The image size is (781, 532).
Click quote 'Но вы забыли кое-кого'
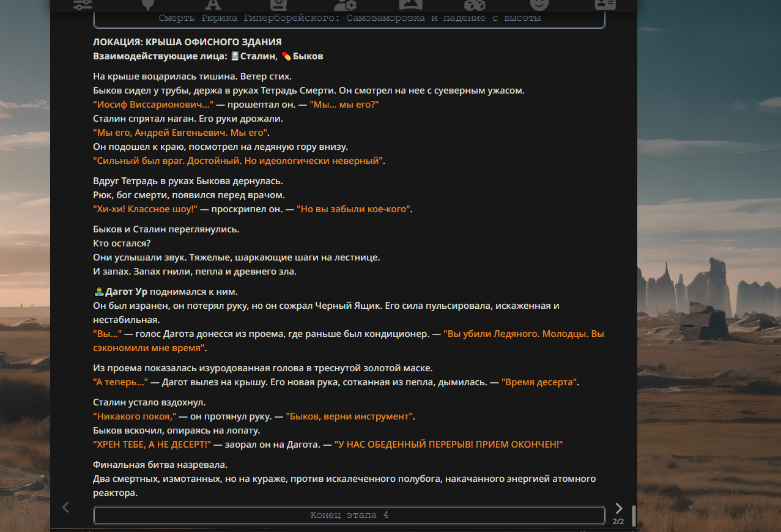[353, 209]
